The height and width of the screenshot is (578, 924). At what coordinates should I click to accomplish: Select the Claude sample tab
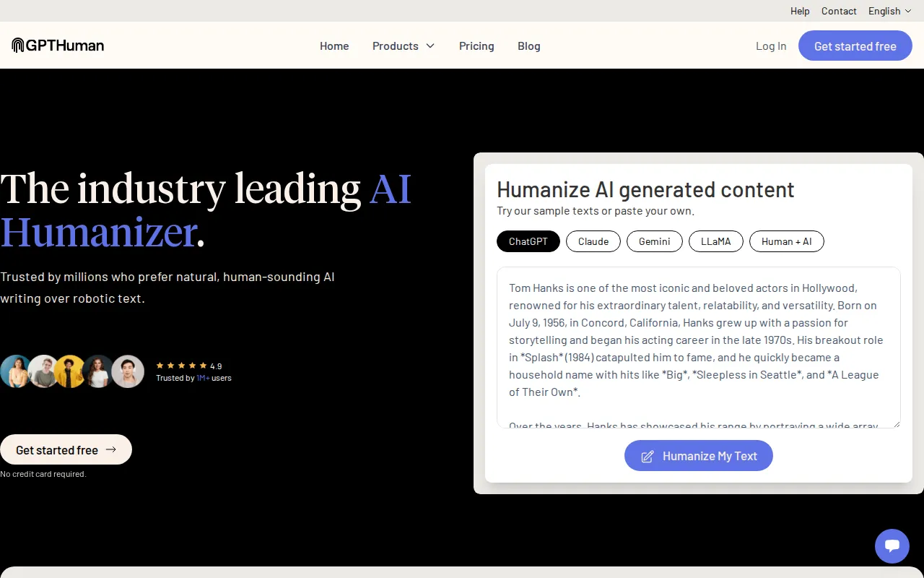[593, 241]
